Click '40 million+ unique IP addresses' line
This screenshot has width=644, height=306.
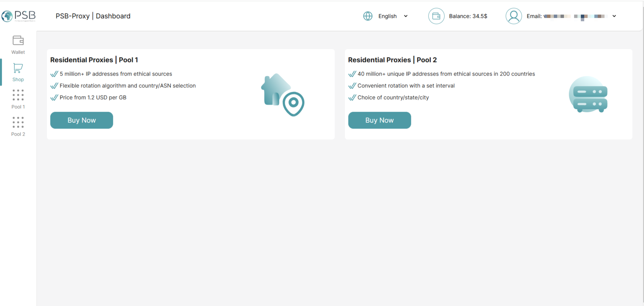click(x=446, y=74)
